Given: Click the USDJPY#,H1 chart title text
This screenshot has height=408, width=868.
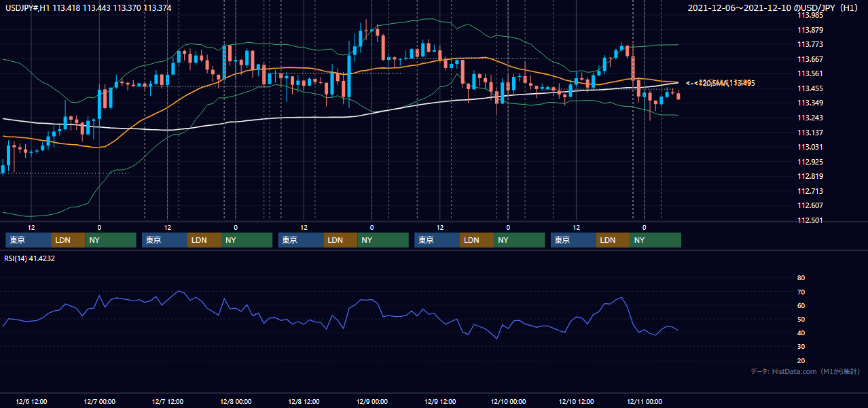Looking at the screenshot, I should (88, 7).
